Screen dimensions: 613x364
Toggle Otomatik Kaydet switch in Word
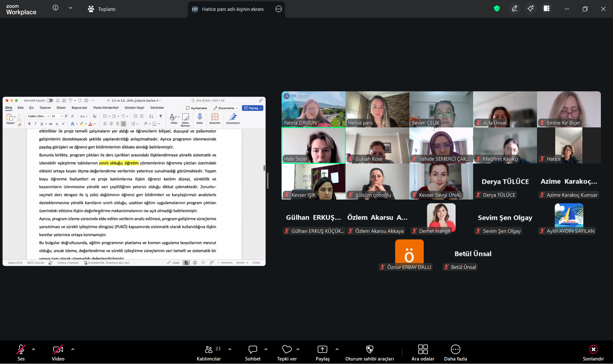tap(50, 101)
